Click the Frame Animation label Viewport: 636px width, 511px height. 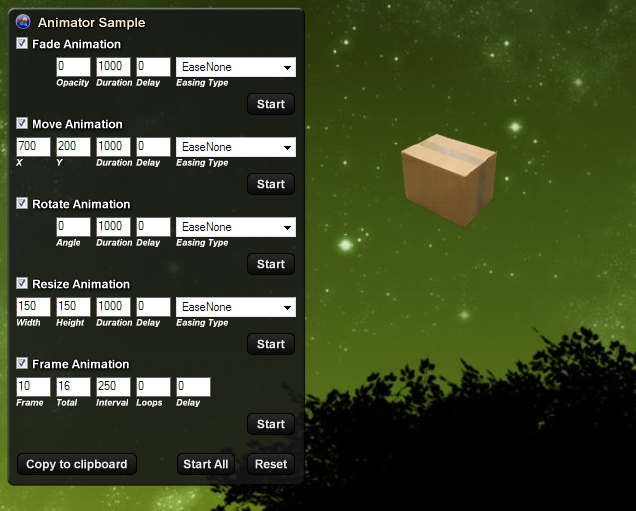[x=80, y=364]
